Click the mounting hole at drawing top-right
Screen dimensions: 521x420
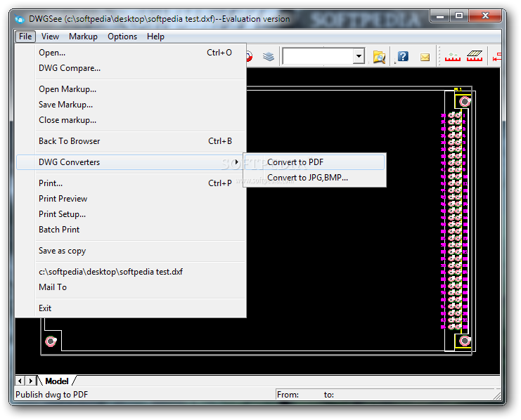(x=465, y=101)
